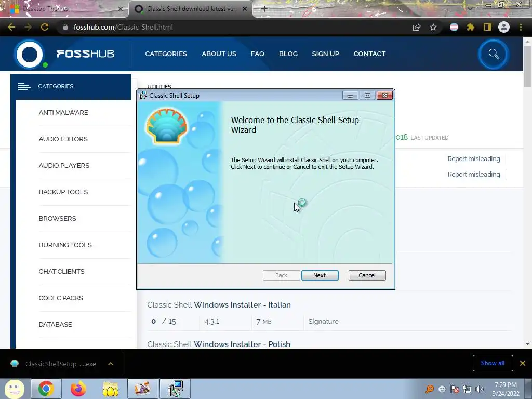Open Firefox from the taskbar
This screenshot has height=399, width=532.
pyautogui.click(x=78, y=389)
